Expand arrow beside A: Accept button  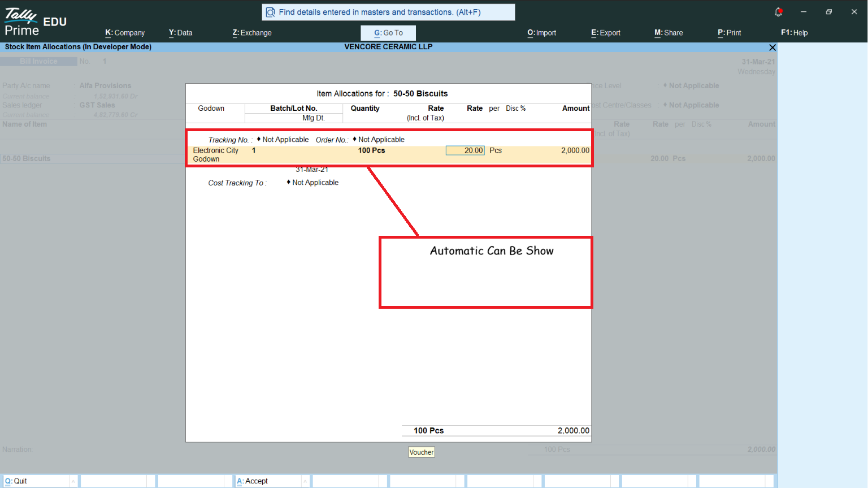[306, 481]
